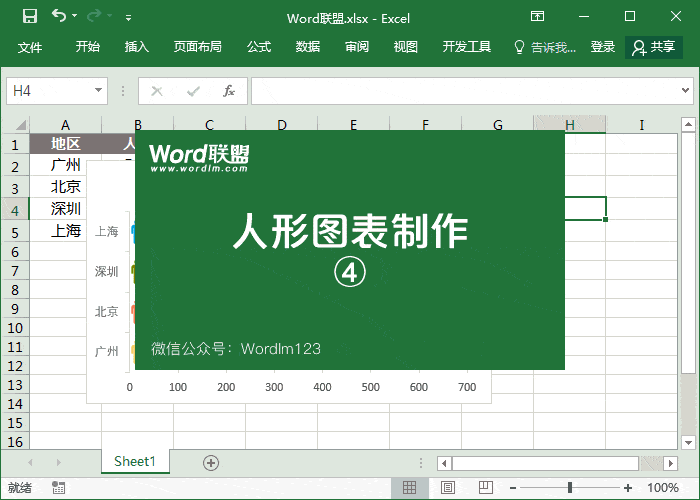Click the Name Box showing H4
The width and height of the screenshot is (700, 500).
(x=50, y=91)
